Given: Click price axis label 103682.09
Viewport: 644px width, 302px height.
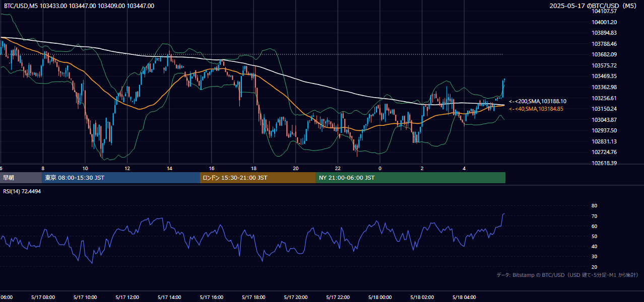Looking at the screenshot, I should pos(604,54).
